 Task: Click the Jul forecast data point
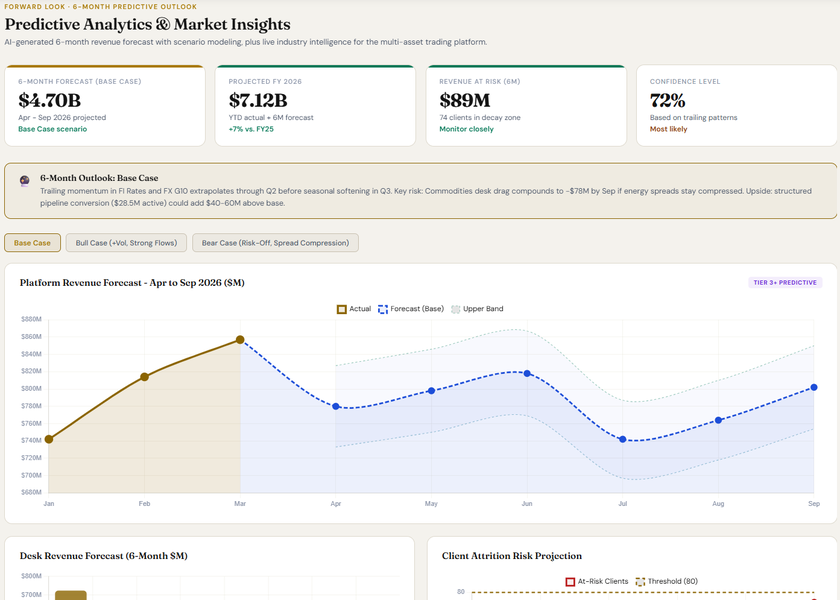622,439
